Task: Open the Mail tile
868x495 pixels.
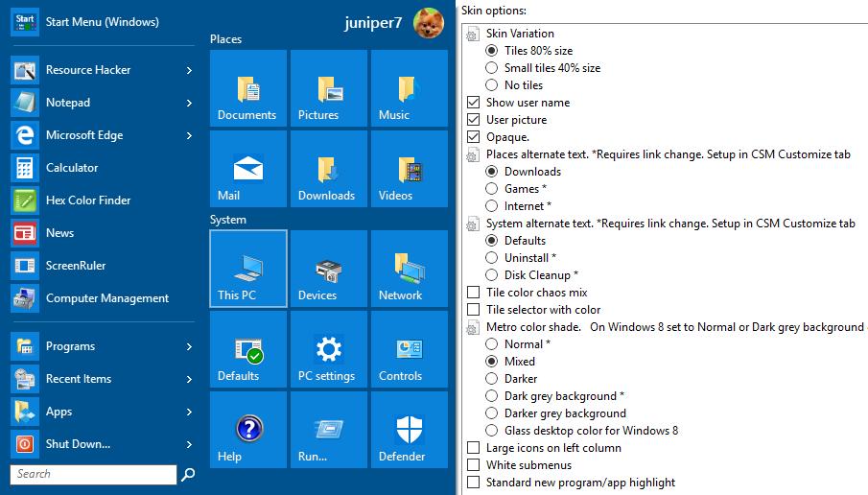Action: [x=248, y=169]
